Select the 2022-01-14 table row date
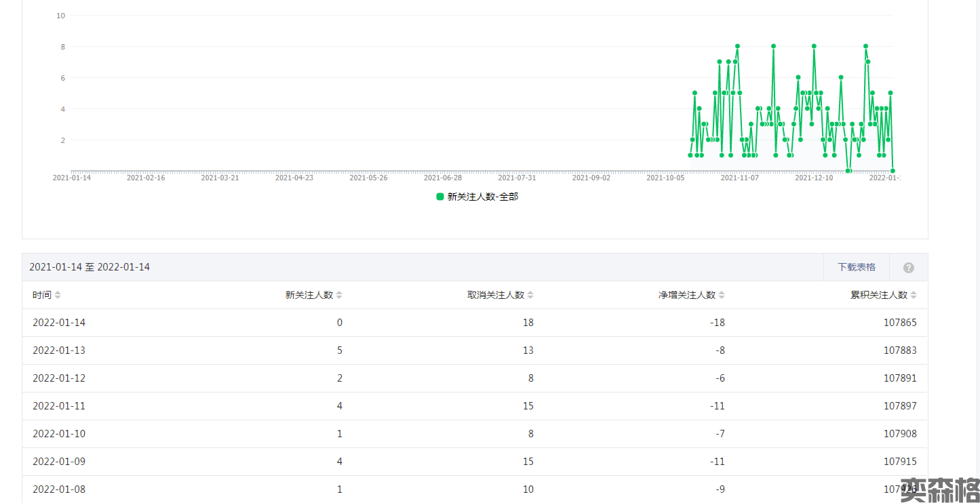This screenshot has height=503, width=980. tap(59, 323)
